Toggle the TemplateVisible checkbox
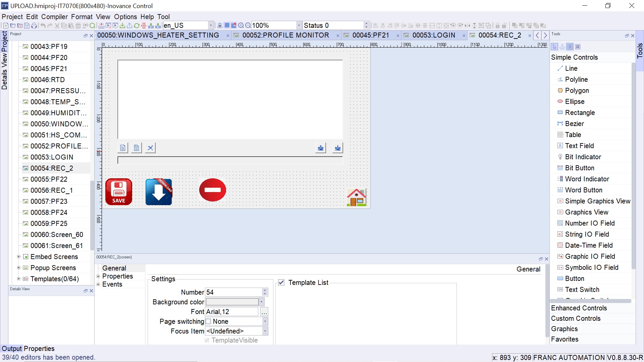Viewport: 644px width, 362px height. tap(207, 340)
